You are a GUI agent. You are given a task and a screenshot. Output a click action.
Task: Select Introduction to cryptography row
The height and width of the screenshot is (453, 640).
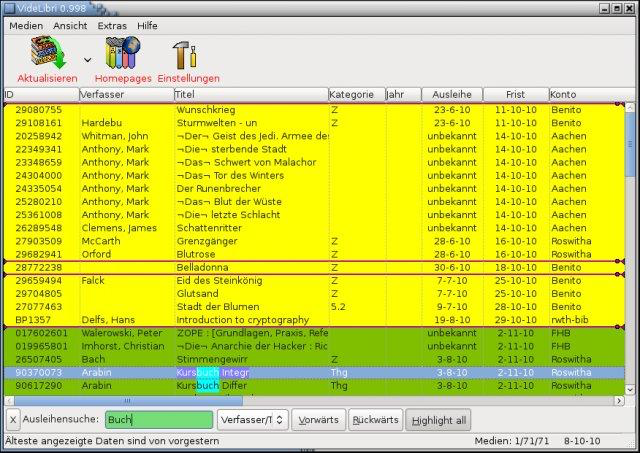(x=314, y=320)
